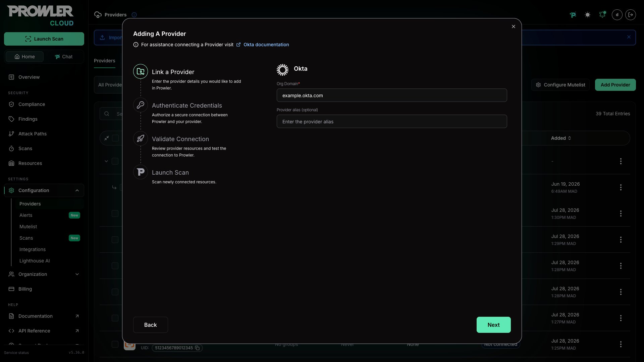Screen dimensions: 644x362
Task: Open the user profile avatar "d"
Action: coord(617,15)
